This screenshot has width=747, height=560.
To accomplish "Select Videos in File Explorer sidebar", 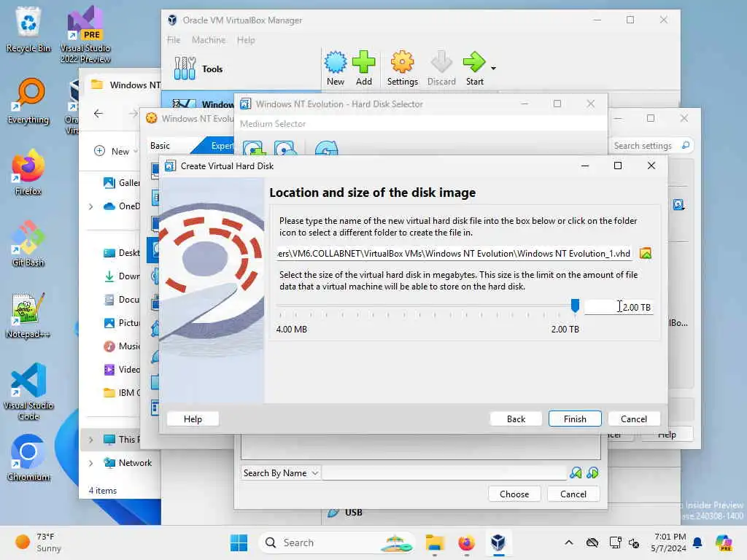I will [122, 370].
